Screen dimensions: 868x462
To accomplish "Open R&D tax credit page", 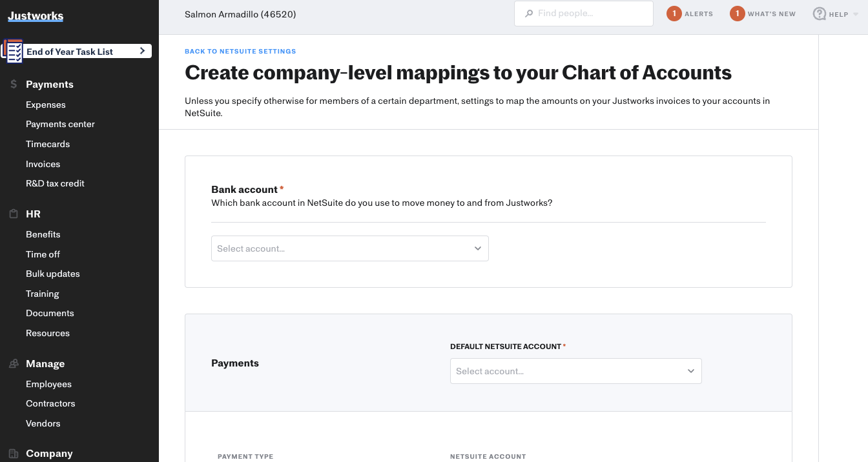I will tap(55, 183).
